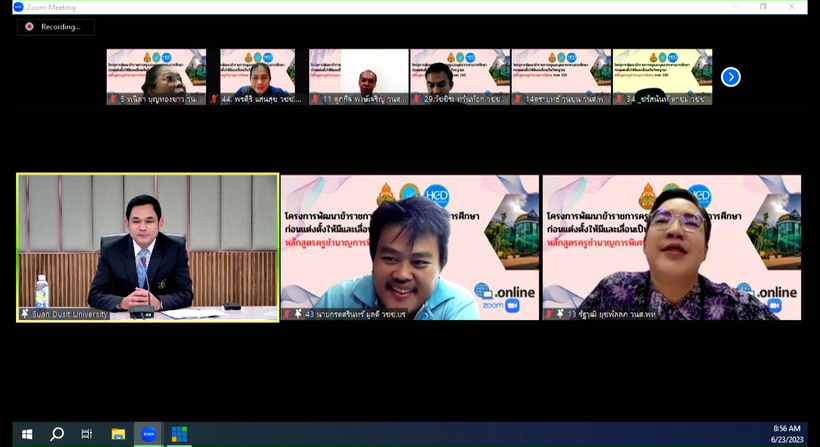This screenshot has height=447, width=820.
Task: Click thumbnail of participant numbered 29
Action: point(460,77)
